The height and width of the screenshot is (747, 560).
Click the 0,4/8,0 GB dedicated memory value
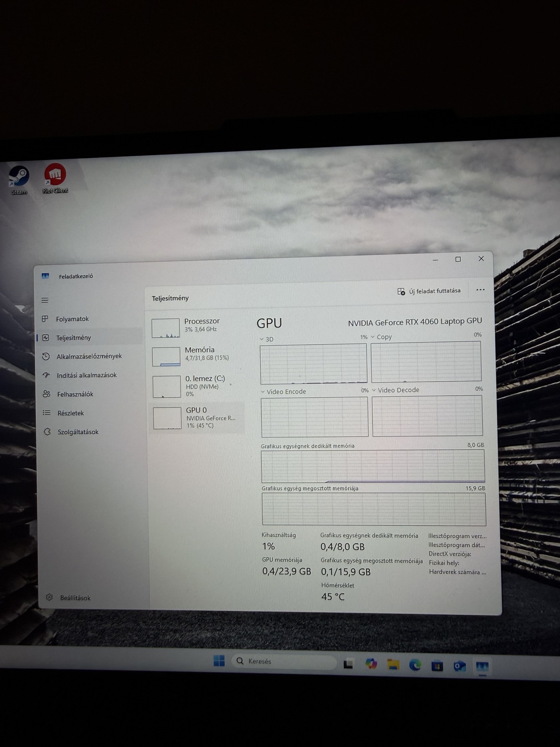pos(343,547)
